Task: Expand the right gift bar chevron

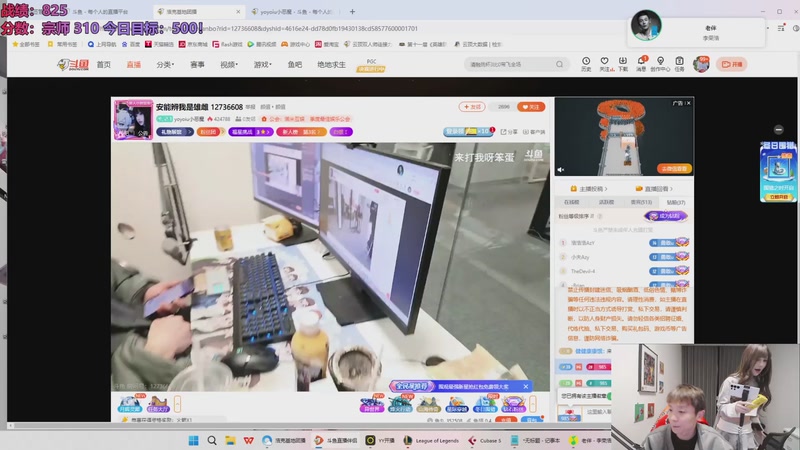Action: click(533, 404)
